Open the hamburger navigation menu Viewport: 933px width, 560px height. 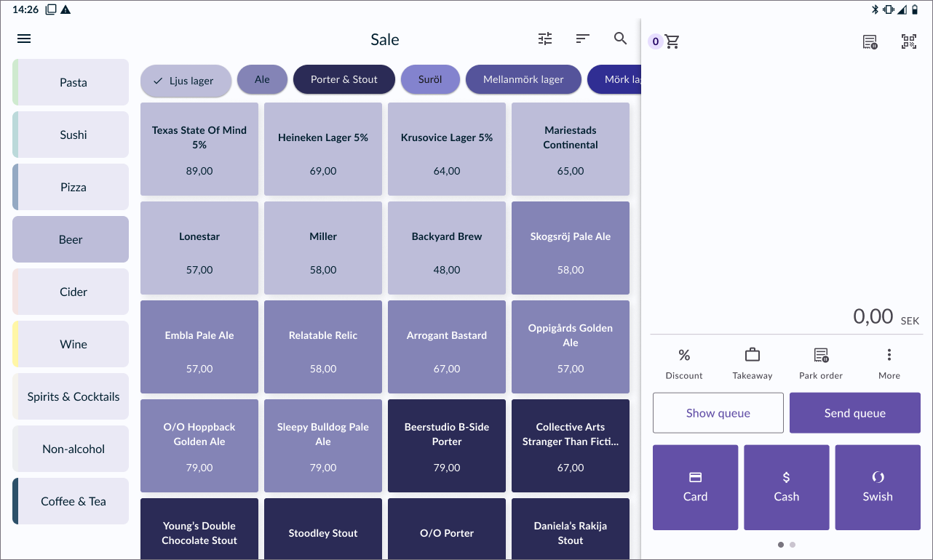[24, 39]
